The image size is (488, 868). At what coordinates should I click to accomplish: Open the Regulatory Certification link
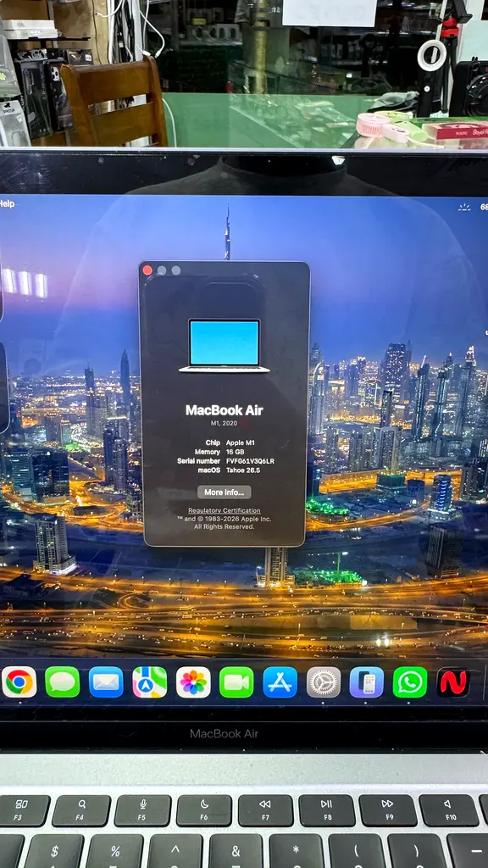pyautogui.click(x=224, y=510)
